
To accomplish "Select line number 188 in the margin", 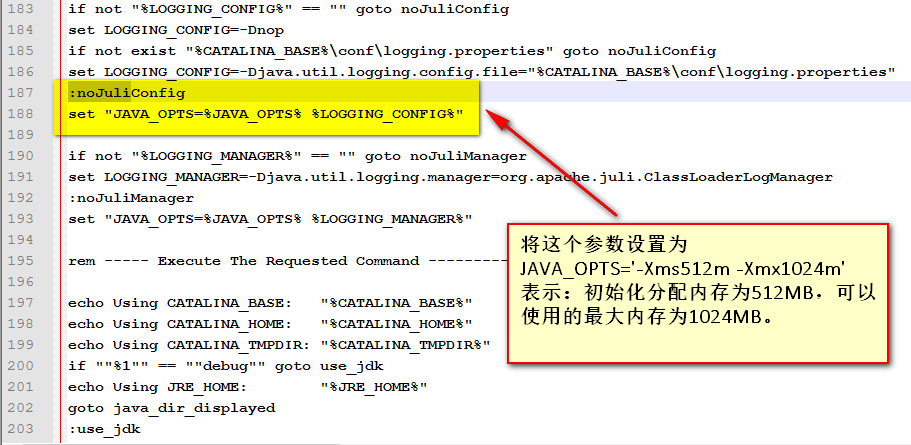I will 21,114.
